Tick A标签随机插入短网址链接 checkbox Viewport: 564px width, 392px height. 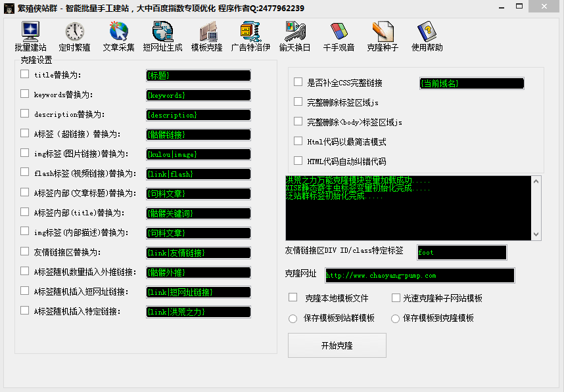(x=25, y=290)
